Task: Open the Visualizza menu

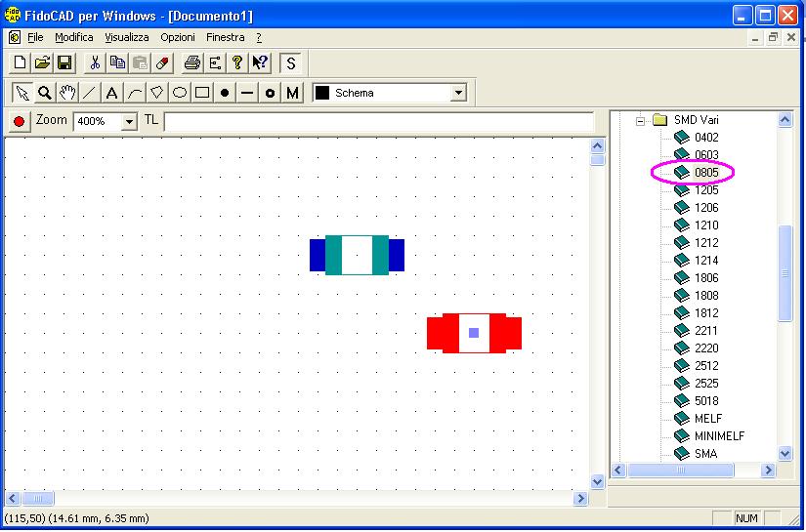Action: (x=127, y=37)
